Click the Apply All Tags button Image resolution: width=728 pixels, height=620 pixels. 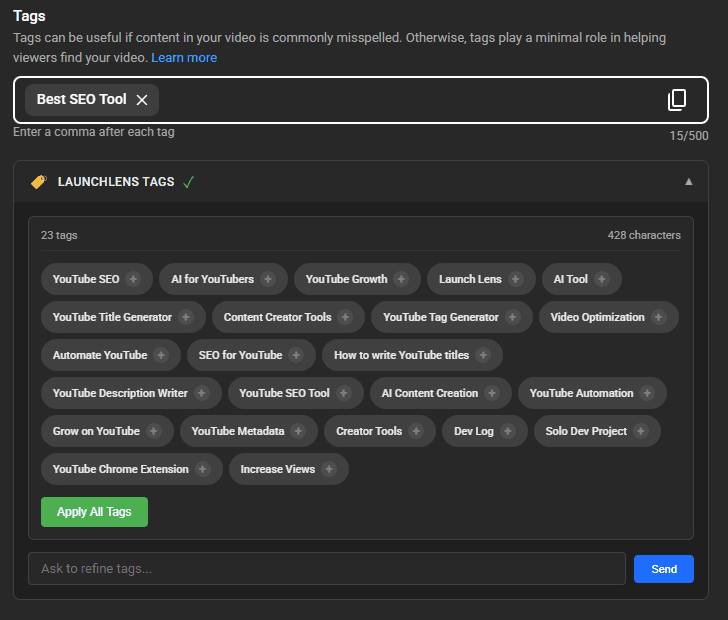click(x=94, y=512)
